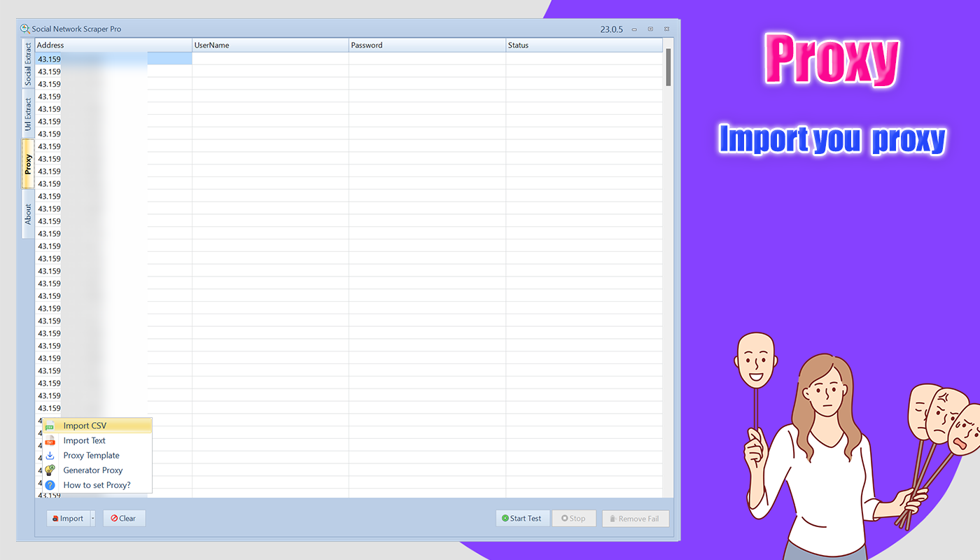This screenshot has width=980, height=560.
Task: Click the lightbulb icon for Generator Proxy
Action: point(50,470)
